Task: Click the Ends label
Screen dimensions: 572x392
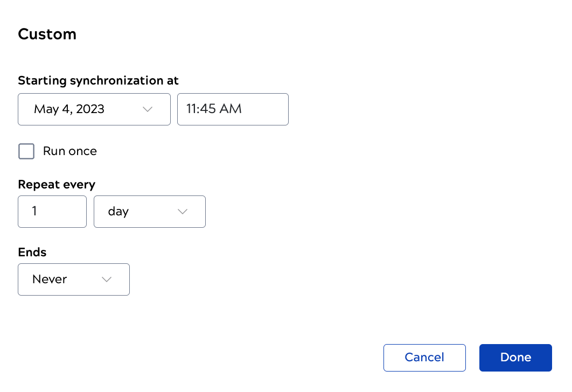Action: [x=32, y=252]
